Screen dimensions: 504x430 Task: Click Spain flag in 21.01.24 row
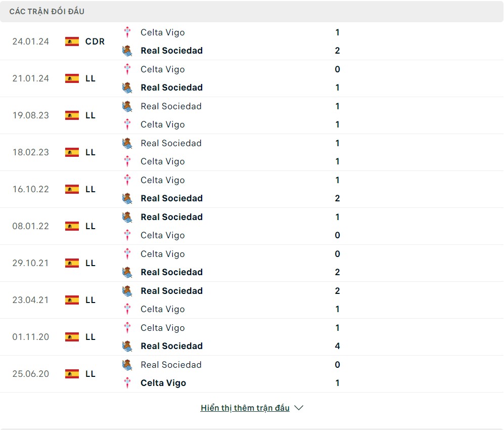(72, 78)
